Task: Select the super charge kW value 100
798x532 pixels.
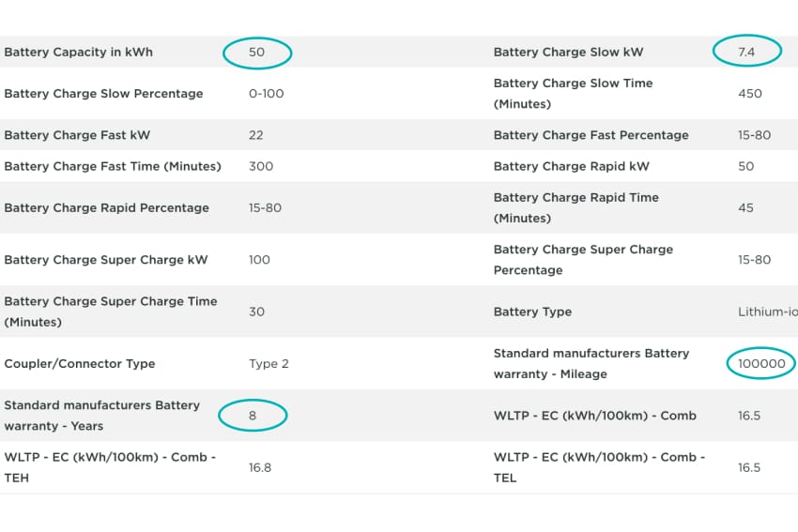Action: (x=259, y=260)
